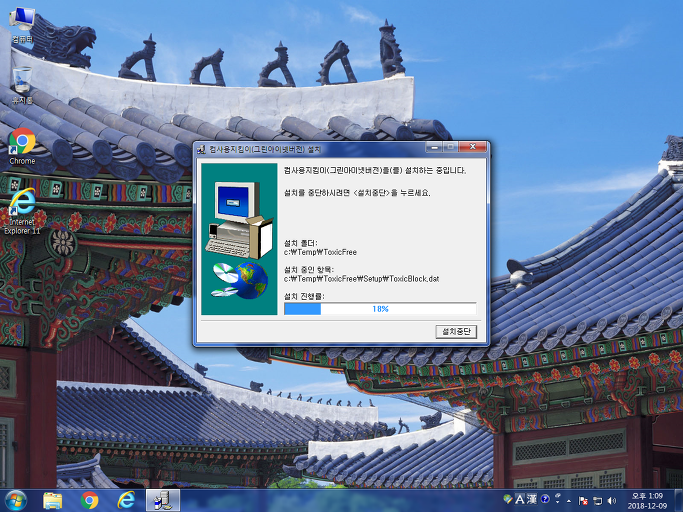This screenshot has height=512, width=683.
Task: Click the clock showing 오후 1:09
Action: [647, 501]
